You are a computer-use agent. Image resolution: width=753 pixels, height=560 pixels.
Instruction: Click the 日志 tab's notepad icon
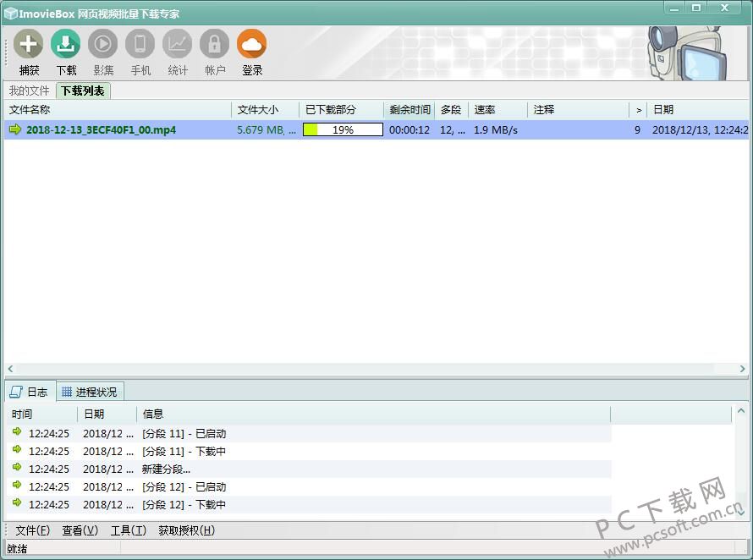[x=16, y=392]
